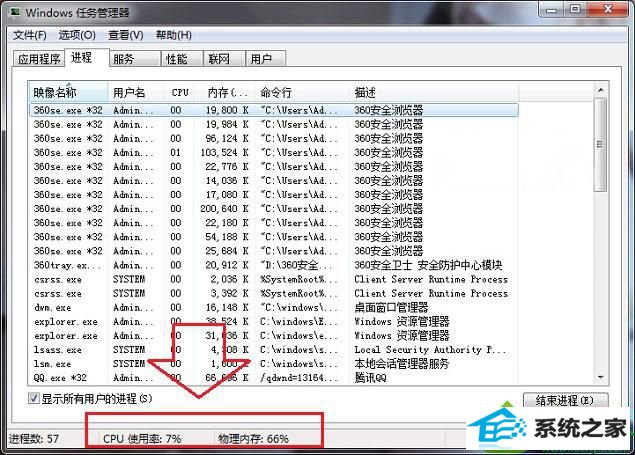Select the csrss.exe row using 2,036 K

click(274, 279)
